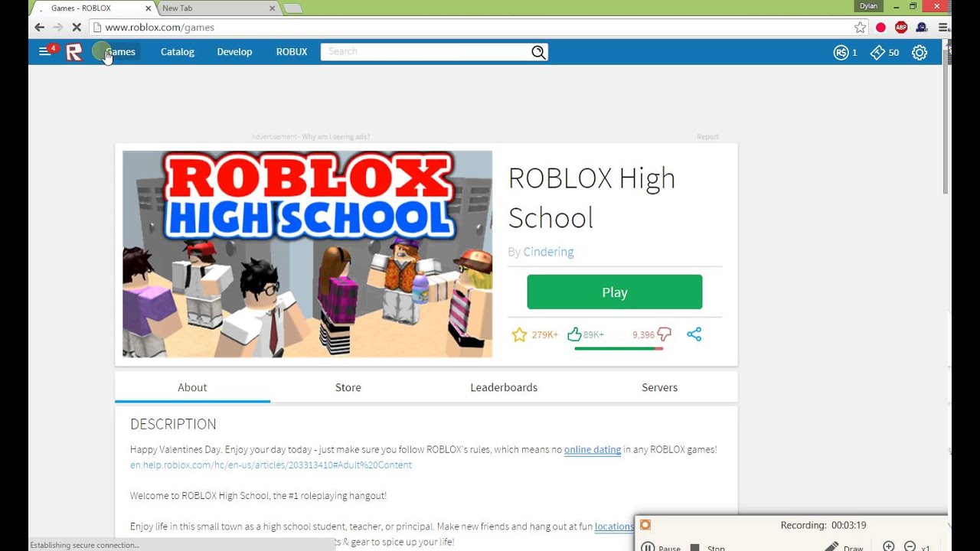The height and width of the screenshot is (551, 980).
Task: Close the Games - ROBLOX tab
Action: coord(149,8)
